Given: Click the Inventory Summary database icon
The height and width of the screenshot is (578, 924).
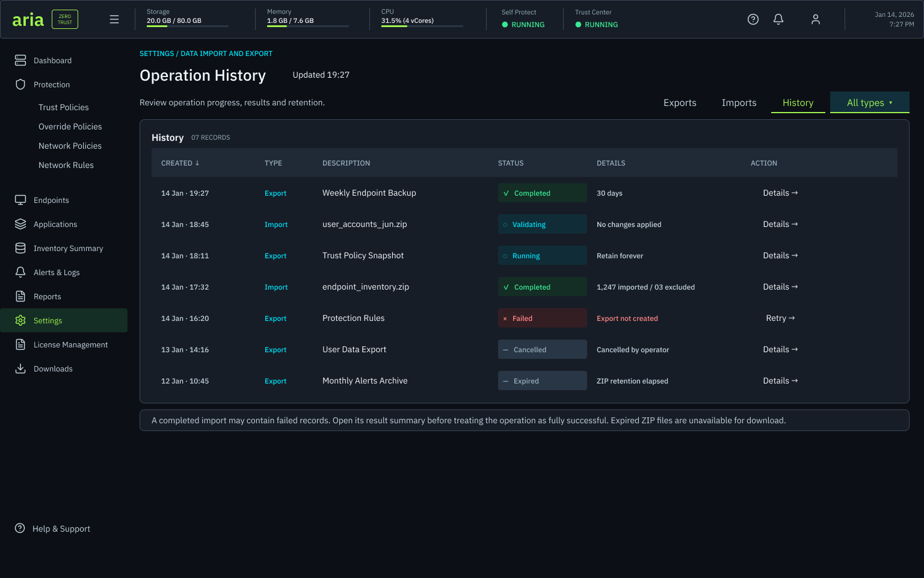Looking at the screenshot, I should [20, 248].
